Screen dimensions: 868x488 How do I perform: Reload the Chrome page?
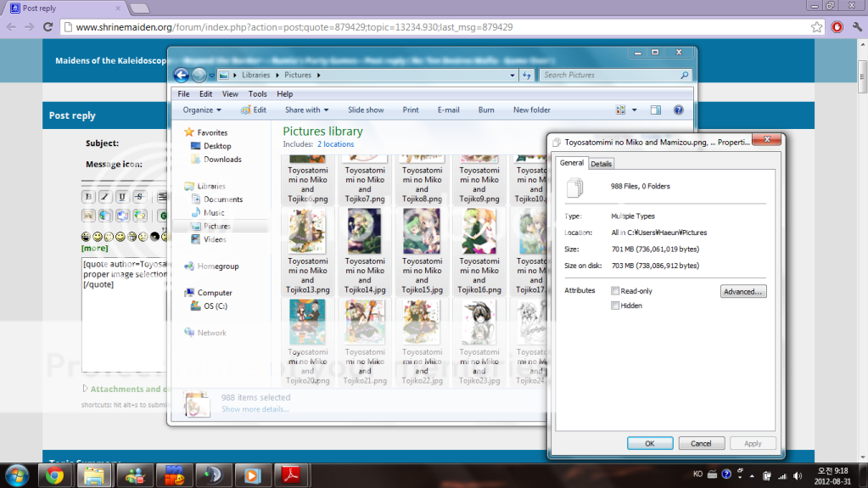coord(48,26)
